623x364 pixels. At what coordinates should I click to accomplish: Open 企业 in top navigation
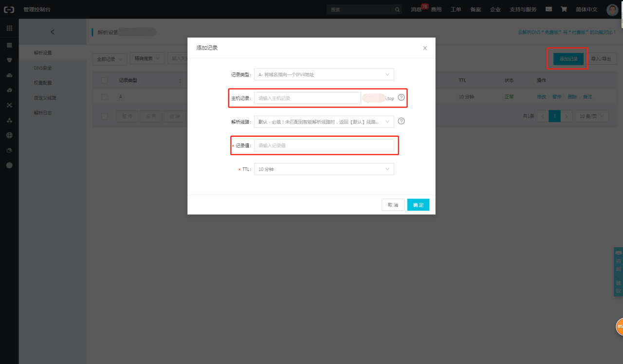point(495,9)
